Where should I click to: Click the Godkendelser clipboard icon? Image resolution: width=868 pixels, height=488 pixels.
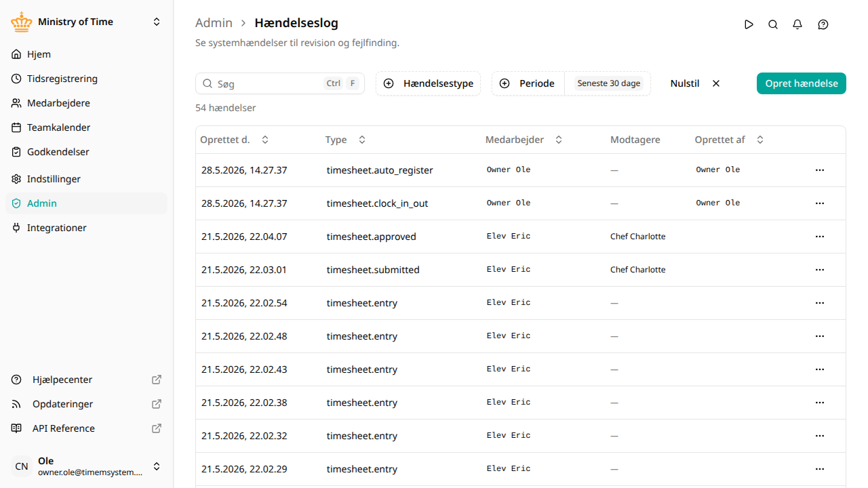pyautogui.click(x=16, y=152)
